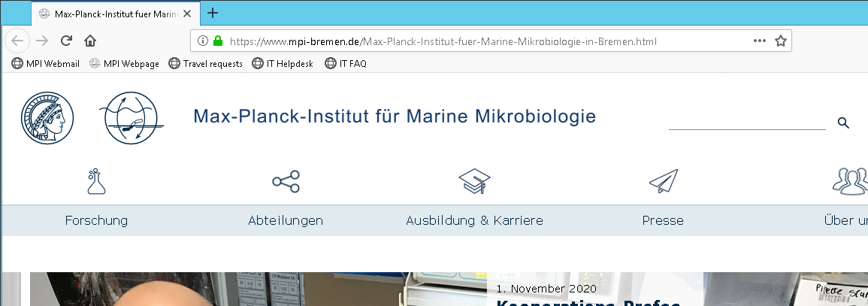This screenshot has width=868, height=306.
Task: Click the marine microbiology institute logo
Action: tap(132, 119)
